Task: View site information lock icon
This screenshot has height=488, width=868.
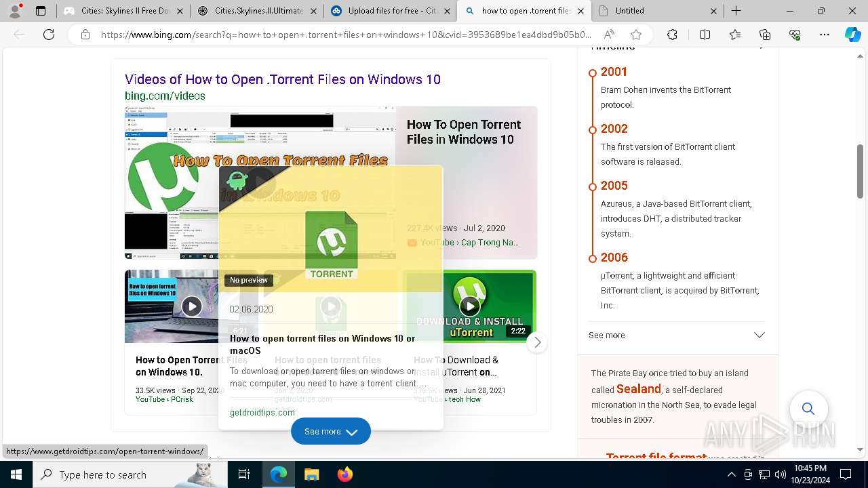Action: point(85,35)
